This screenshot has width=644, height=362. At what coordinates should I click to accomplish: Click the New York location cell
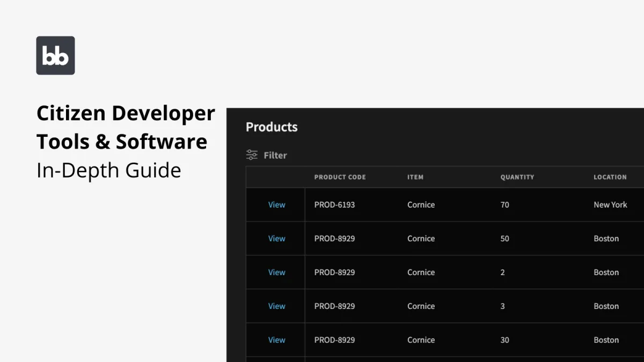[610, 204]
